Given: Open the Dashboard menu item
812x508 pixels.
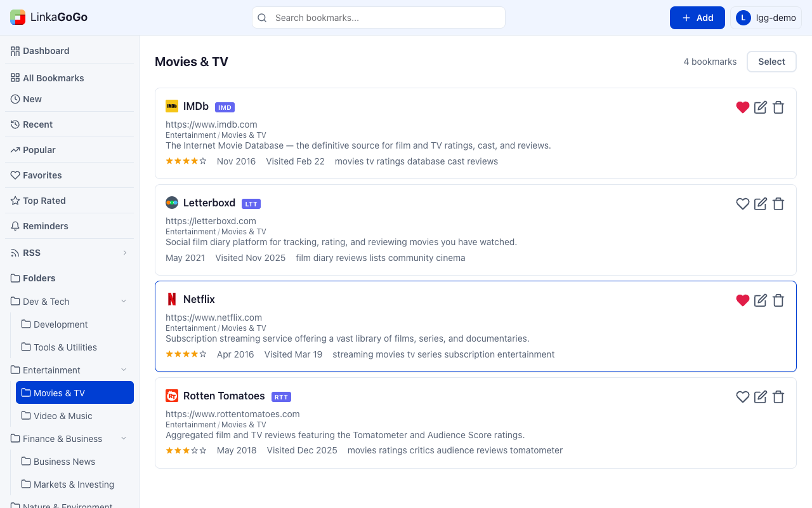Looking at the screenshot, I should [46, 51].
